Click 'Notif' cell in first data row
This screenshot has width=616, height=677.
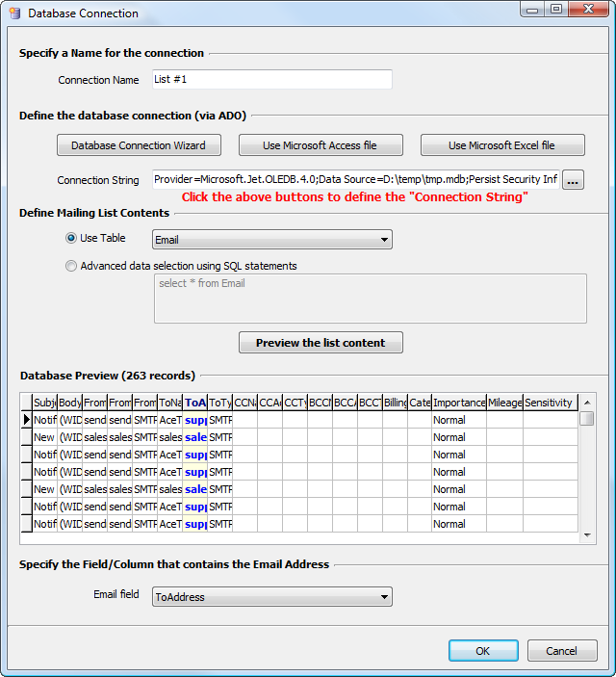45,420
